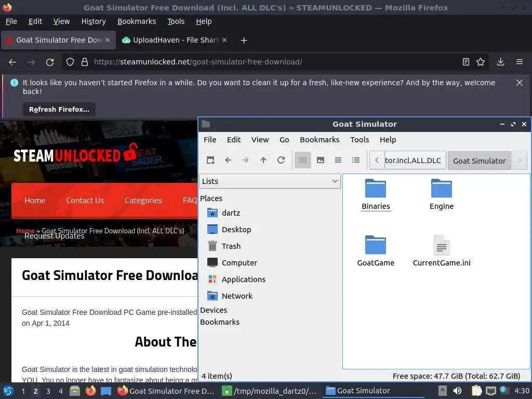Activate /tmp/mozilla_dartz0 archive taskbar entry
532x399 pixels.
coord(269,391)
